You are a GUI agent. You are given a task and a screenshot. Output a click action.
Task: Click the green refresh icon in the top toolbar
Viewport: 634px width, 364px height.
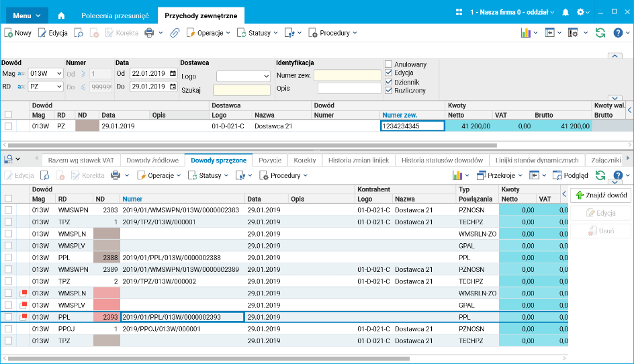[600, 32]
